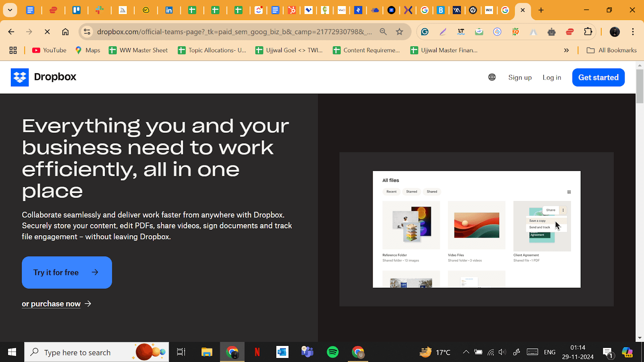The width and height of the screenshot is (644, 362).
Task: Open the Trello tab
Action: point(76,10)
